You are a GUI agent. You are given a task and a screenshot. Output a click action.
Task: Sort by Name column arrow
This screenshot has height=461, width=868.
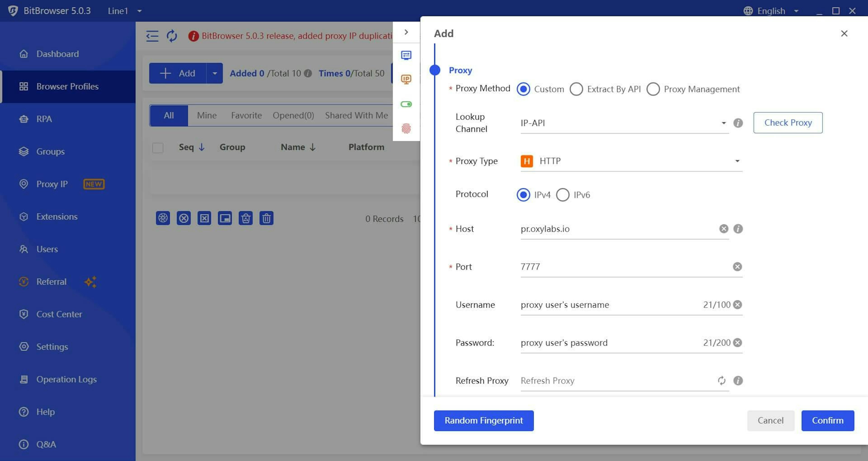pos(312,147)
